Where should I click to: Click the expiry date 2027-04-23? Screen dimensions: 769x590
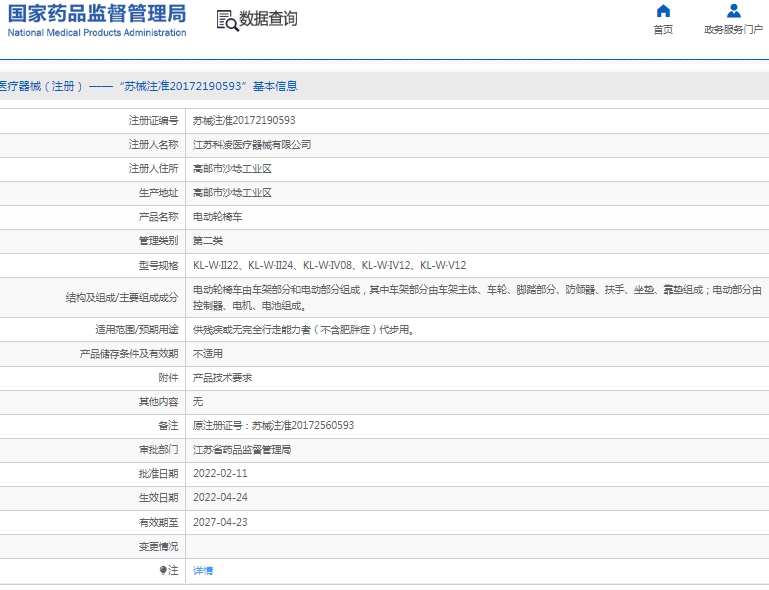(x=220, y=522)
